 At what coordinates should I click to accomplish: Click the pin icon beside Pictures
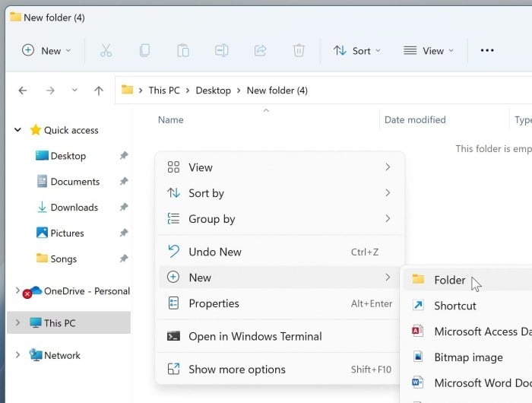click(x=123, y=233)
